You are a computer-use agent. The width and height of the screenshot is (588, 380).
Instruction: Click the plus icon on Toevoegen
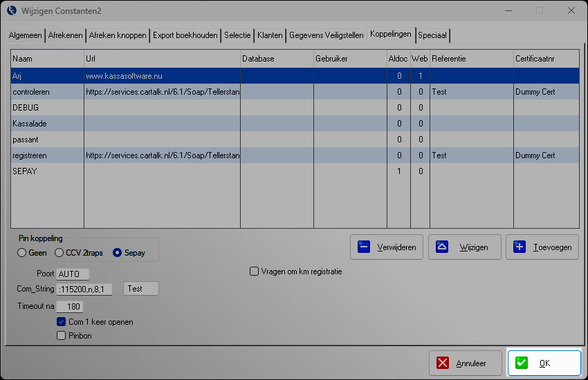pos(520,247)
